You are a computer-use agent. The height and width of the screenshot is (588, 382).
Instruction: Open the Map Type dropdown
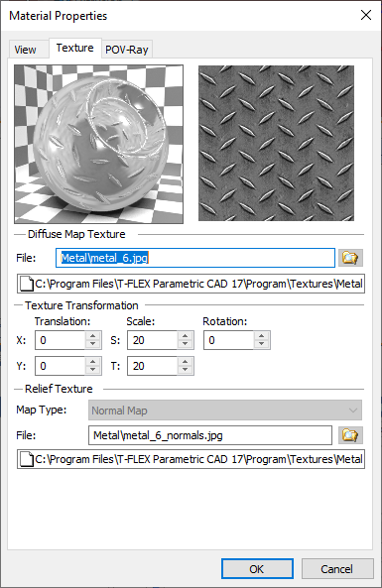click(x=225, y=410)
